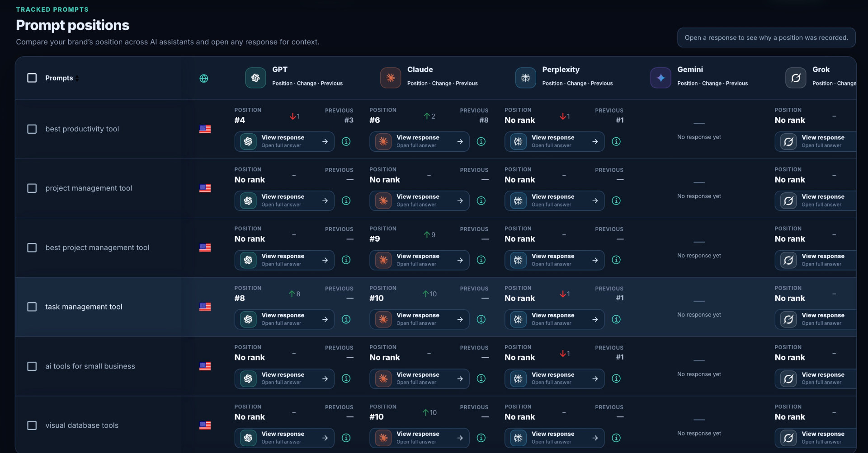This screenshot has height=453, width=868.
Task: Check the best project management tool row
Action: (x=32, y=248)
